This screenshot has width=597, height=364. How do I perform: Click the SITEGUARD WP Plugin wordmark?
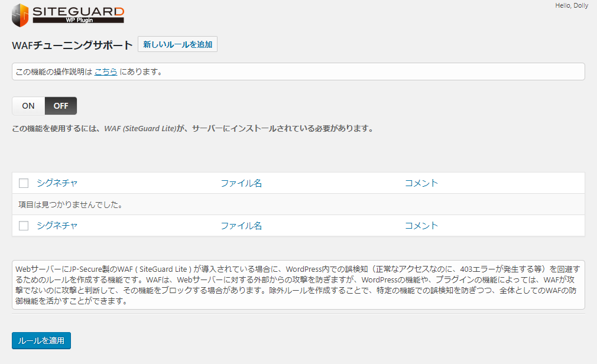[78, 14]
